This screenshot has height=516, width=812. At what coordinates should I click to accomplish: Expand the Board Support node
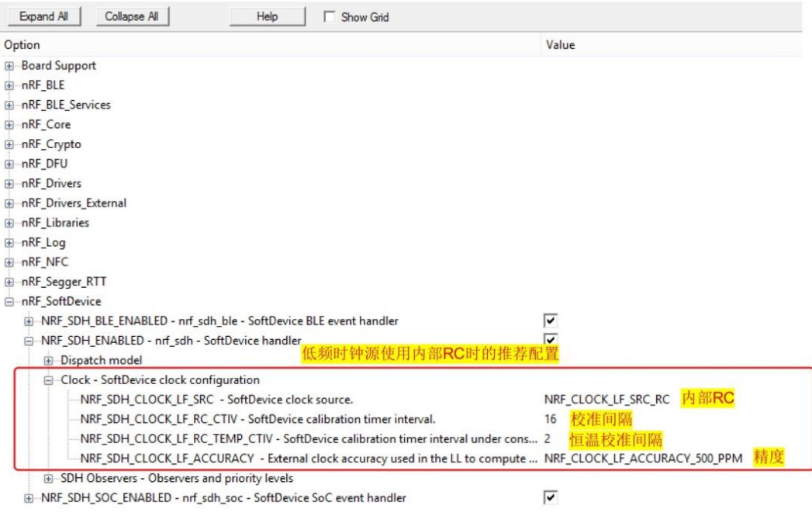click(x=9, y=66)
